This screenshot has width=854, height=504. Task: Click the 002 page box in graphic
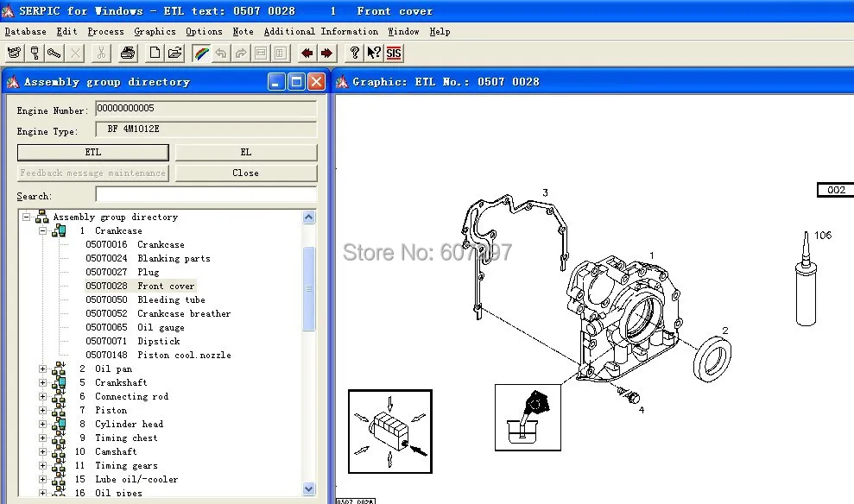(x=836, y=190)
